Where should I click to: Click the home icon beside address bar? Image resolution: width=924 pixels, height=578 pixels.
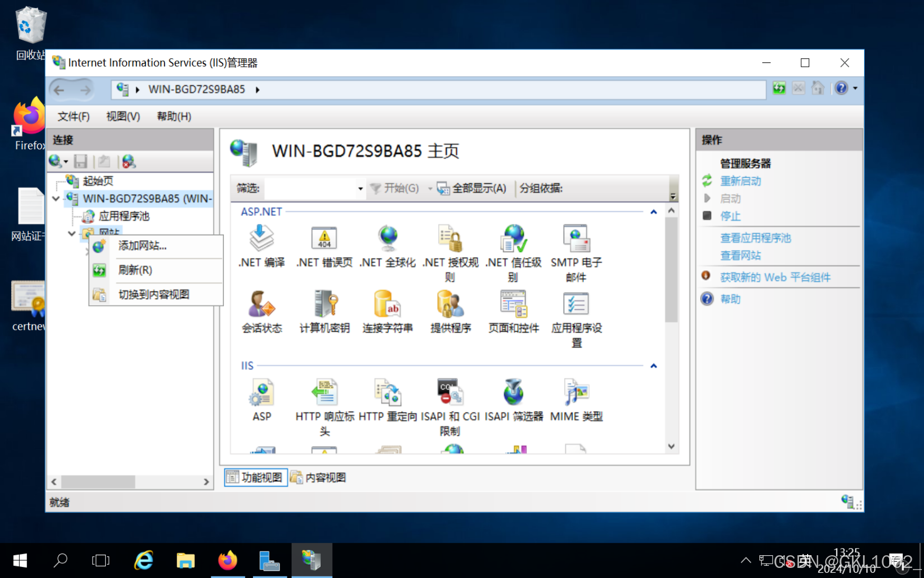tap(818, 88)
